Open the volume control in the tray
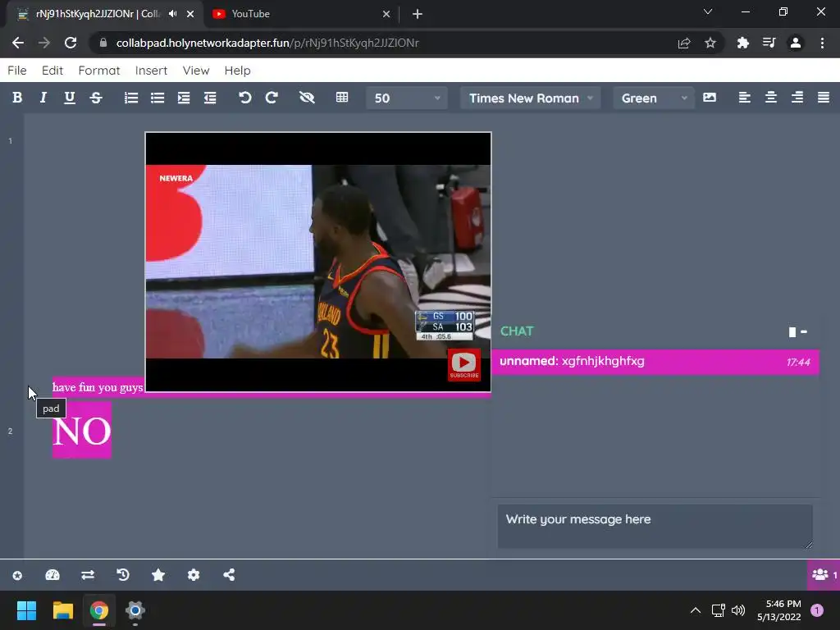The image size is (840, 630). tap(738, 610)
